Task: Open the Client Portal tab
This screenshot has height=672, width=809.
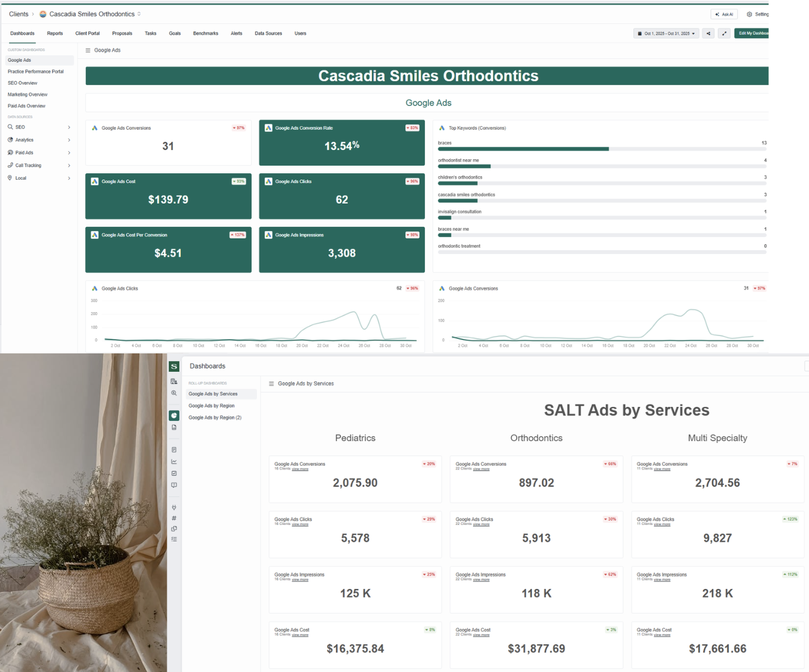Action: [88, 33]
